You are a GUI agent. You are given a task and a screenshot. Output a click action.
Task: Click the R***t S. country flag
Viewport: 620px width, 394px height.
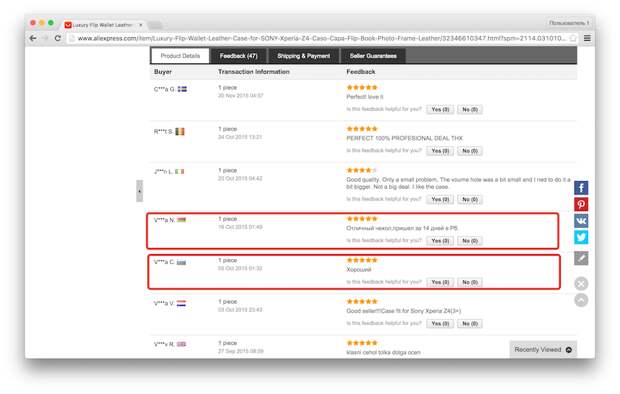(180, 131)
